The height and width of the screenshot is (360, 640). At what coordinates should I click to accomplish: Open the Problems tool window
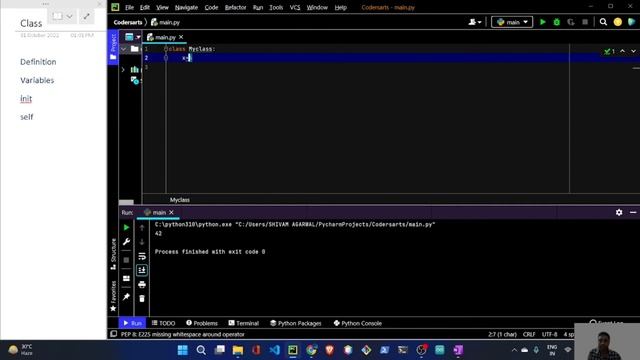pyautogui.click(x=202, y=323)
